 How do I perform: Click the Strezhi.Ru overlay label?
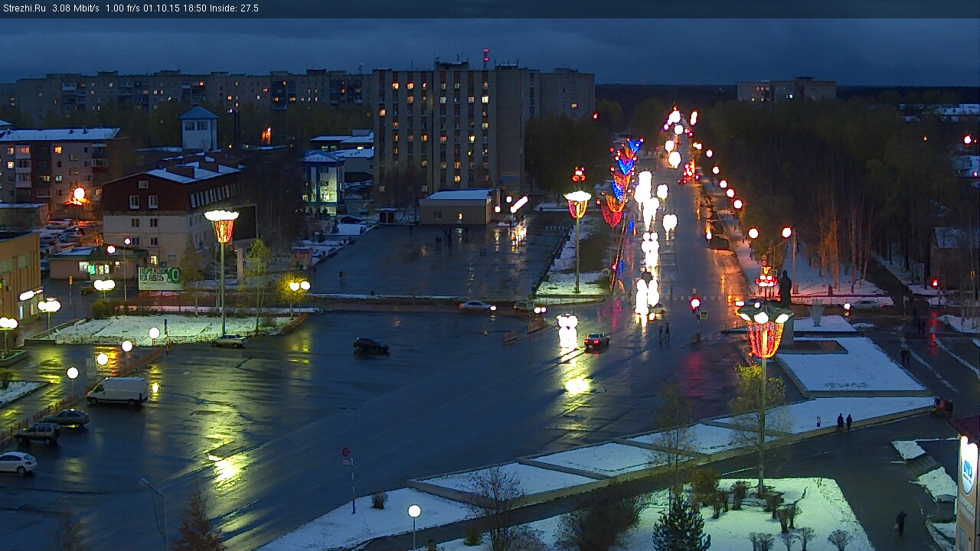click(x=24, y=8)
